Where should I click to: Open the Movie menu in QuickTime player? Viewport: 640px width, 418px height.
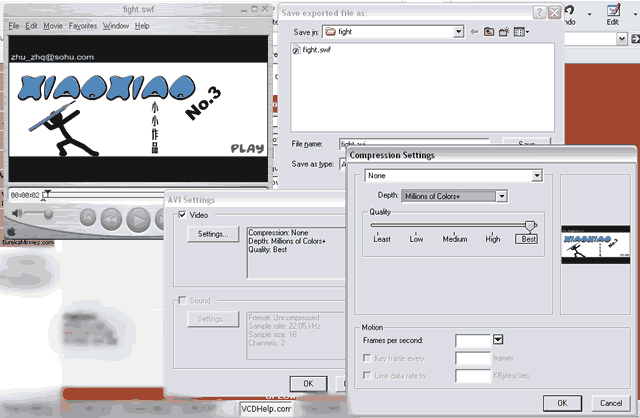(x=53, y=26)
